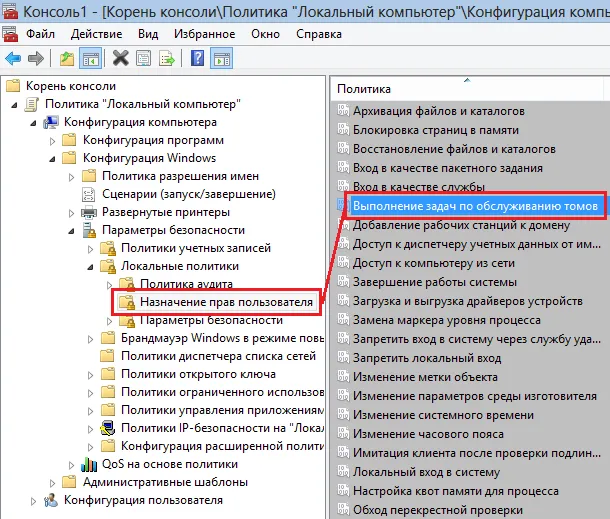The height and width of the screenshot is (519, 610).
Task: Expand the Конфигурация пользователя node
Action: pos(33,501)
